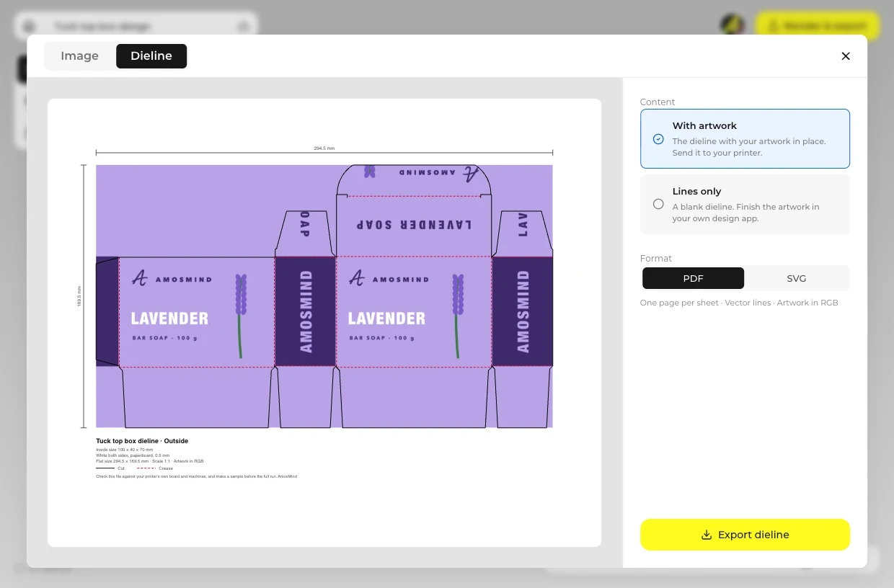Click the "White both sides, paperboard, 0.5 mm" line
Viewport: 894px width, 588px height.
133,455
